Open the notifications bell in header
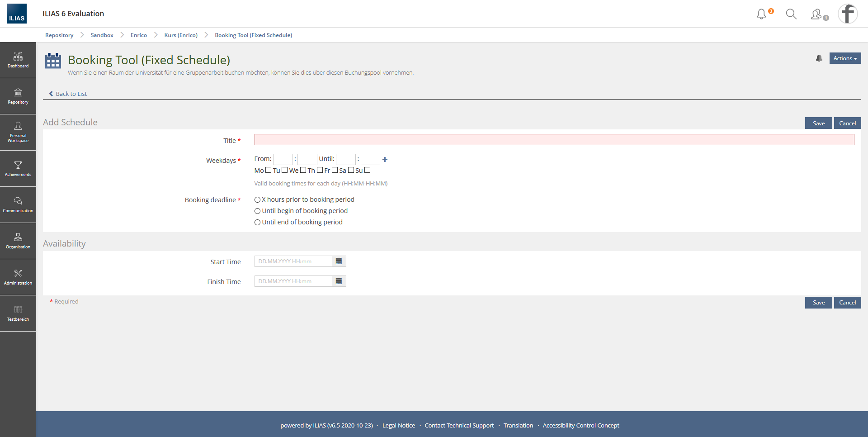This screenshot has width=868, height=437. pyautogui.click(x=762, y=14)
